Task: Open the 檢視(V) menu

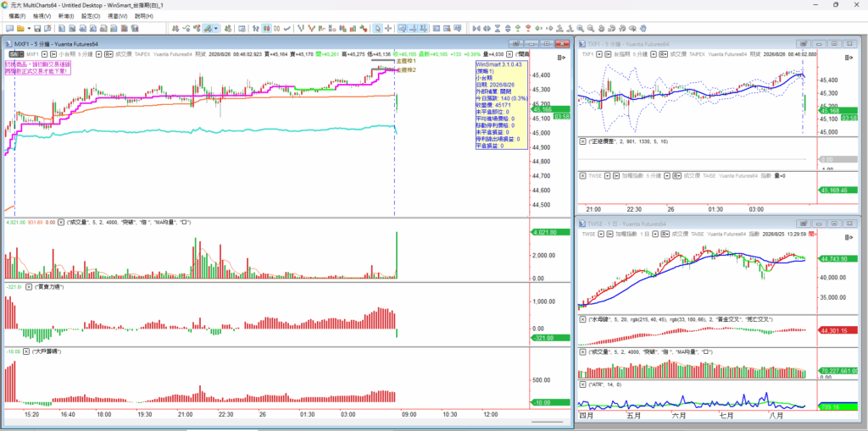Action: [x=42, y=16]
